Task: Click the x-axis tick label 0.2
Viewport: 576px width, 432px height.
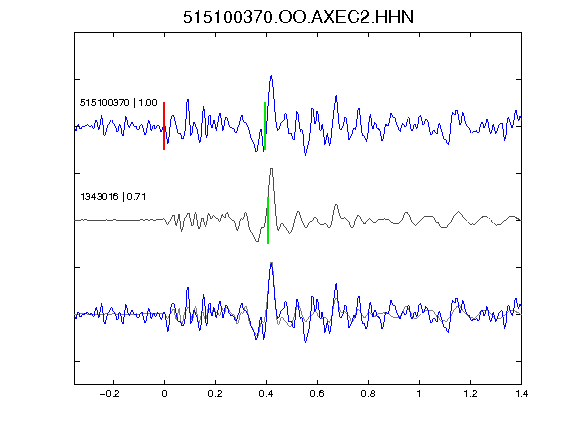Action: point(215,394)
